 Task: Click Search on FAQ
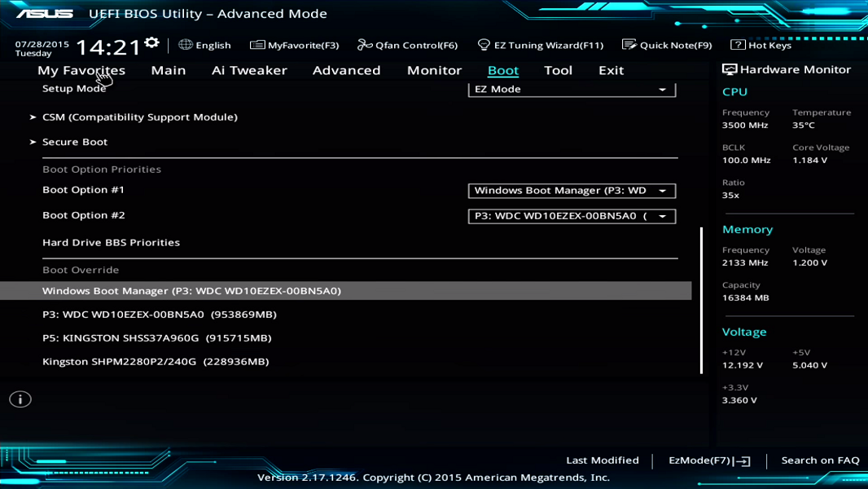point(820,460)
